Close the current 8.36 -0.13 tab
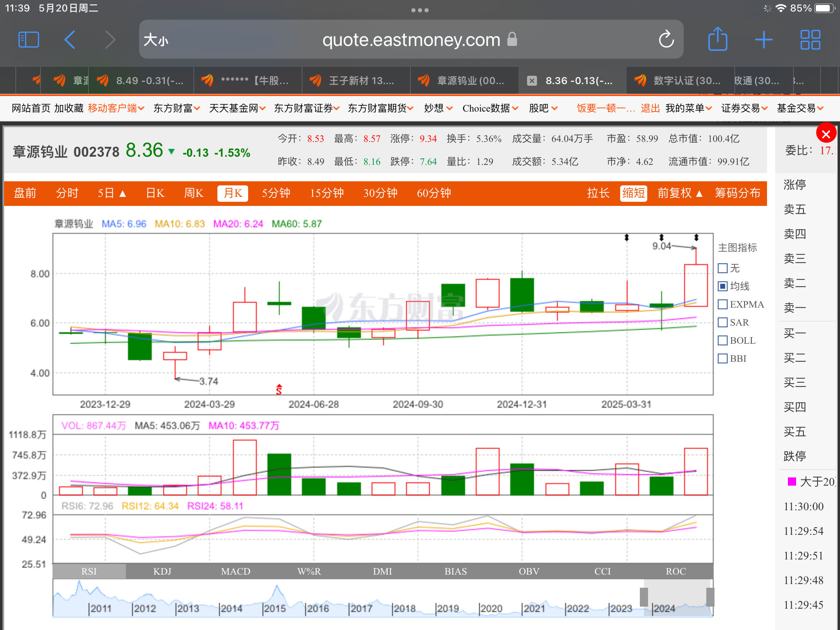This screenshot has height=630, width=840. coord(532,81)
